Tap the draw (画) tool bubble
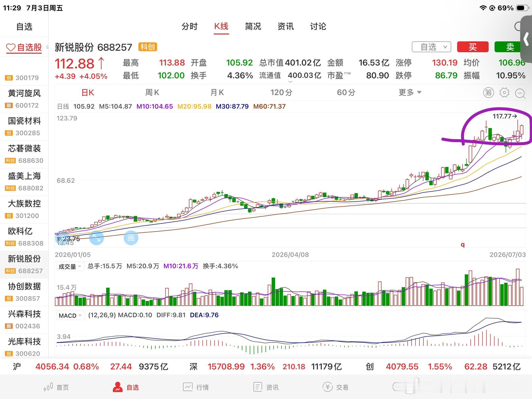The width and height of the screenshot is (532, 399). click(131, 238)
